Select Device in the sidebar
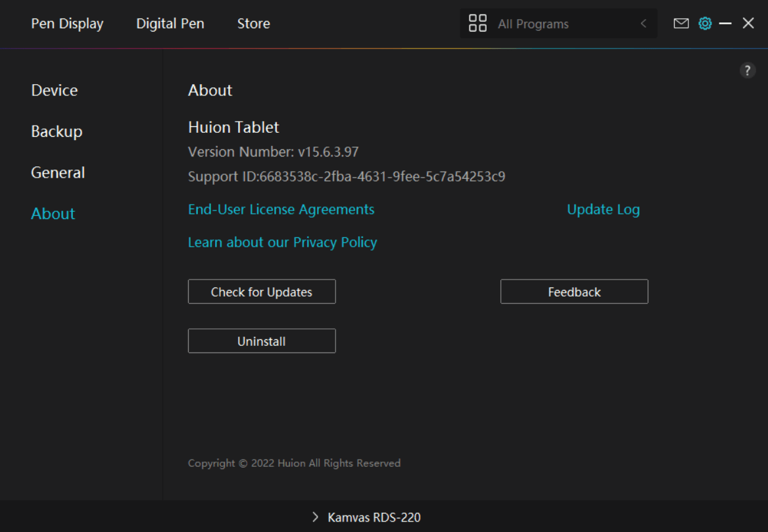768x532 pixels. click(55, 90)
